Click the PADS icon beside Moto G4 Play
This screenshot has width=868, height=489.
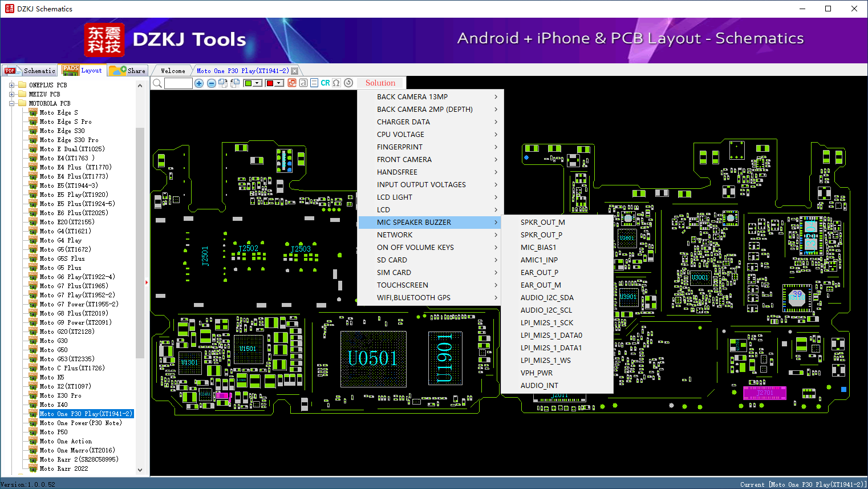pos(33,240)
